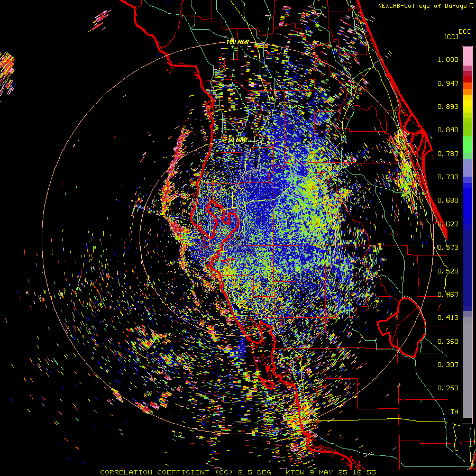Click the 0.520 scale value
476x476 pixels.
tap(448, 271)
